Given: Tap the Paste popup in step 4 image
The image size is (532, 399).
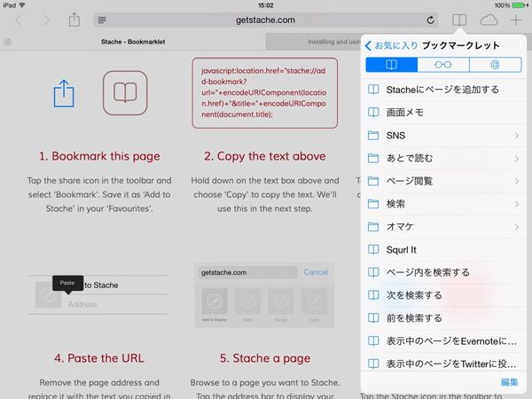Looking at the screenshot, I should tap(67, 283).
